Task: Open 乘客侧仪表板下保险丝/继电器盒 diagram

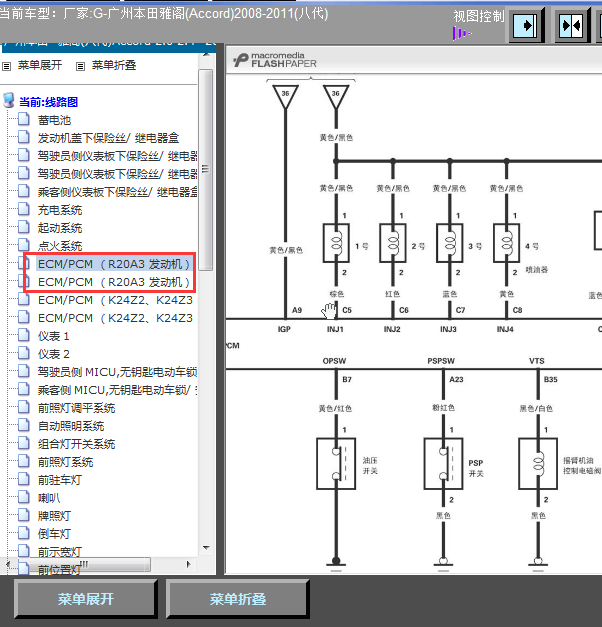Action: 118,192
